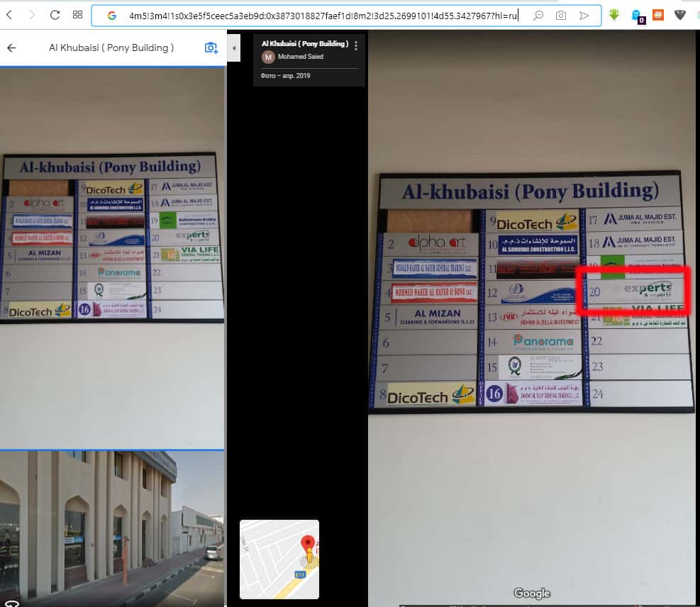The height and width of the screenshot is (607, 700).
Task: Click the red location pin on mini map
Action: (x=308, y=545)
